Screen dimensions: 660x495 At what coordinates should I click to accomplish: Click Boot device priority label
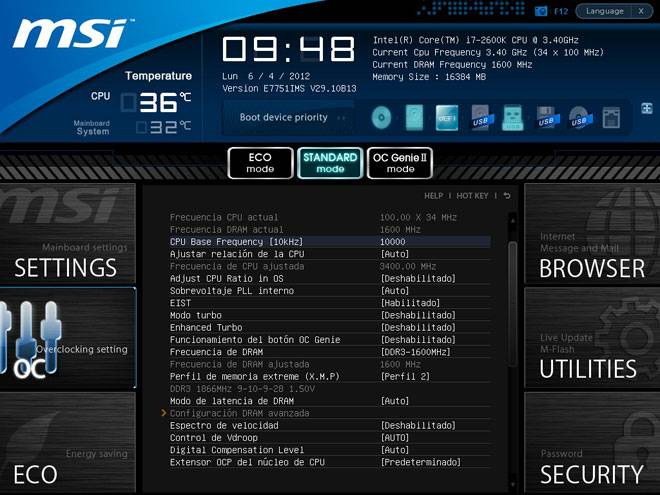(x=283, y=117)
